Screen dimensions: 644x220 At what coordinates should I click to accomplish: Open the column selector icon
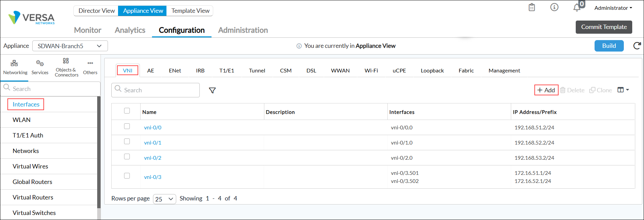[623, 90]
